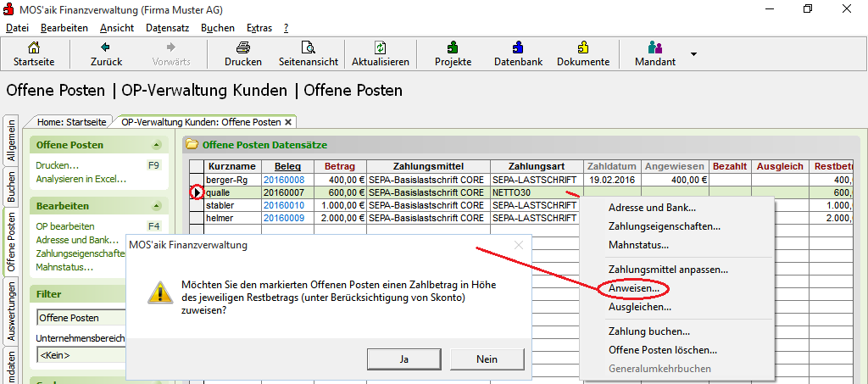Select Anweisen... in the context menu
The width and height of the screenshot is (868, 384).
coord(633,289)
